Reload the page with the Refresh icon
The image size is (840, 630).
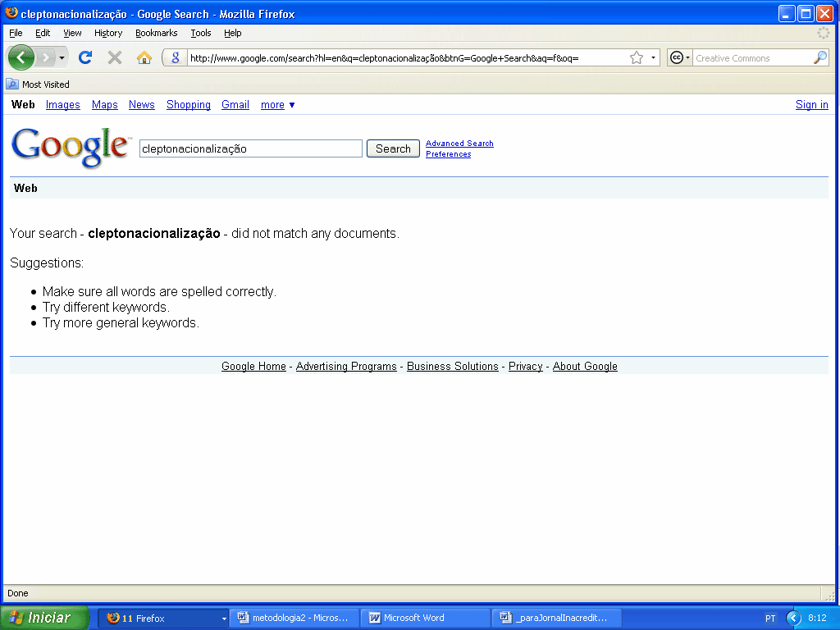click(85, 57)
